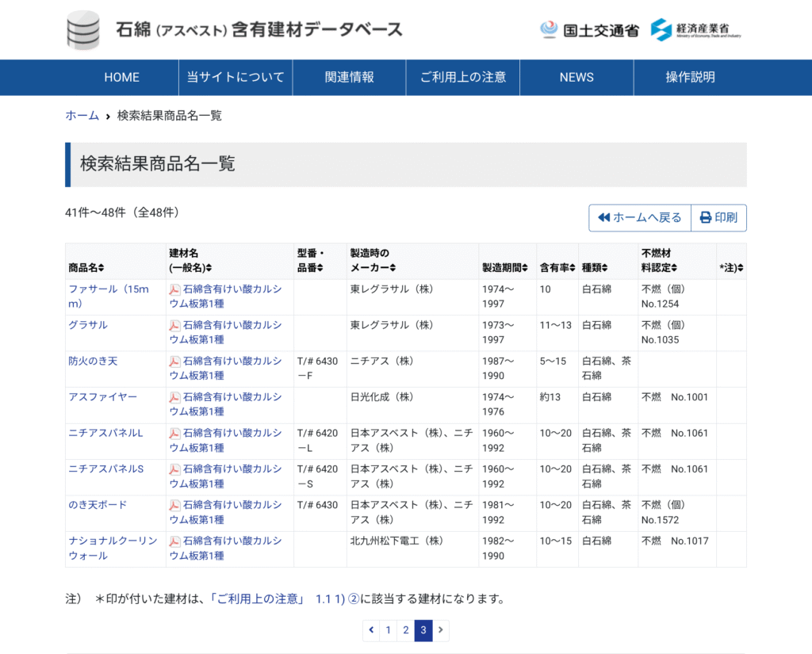Click 北九州松下電工（株） maker cell
The image size is (812, 654).
click(396, 541)
